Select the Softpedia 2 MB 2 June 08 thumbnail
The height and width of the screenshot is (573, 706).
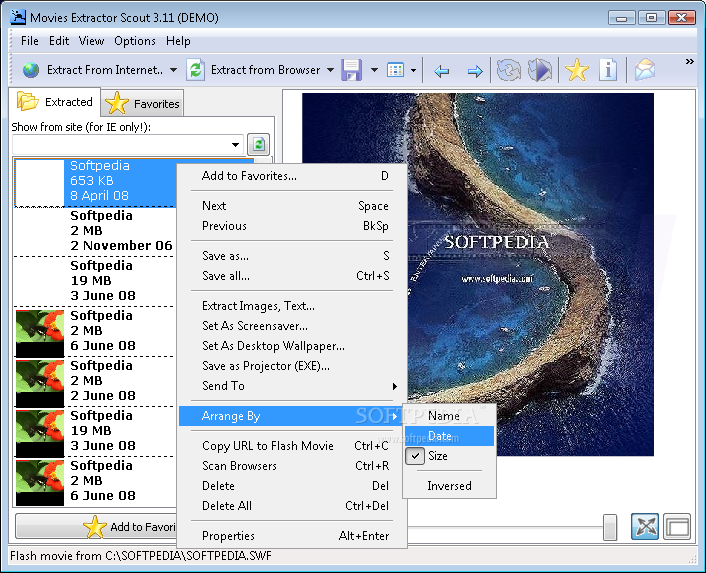pos(40,383)
